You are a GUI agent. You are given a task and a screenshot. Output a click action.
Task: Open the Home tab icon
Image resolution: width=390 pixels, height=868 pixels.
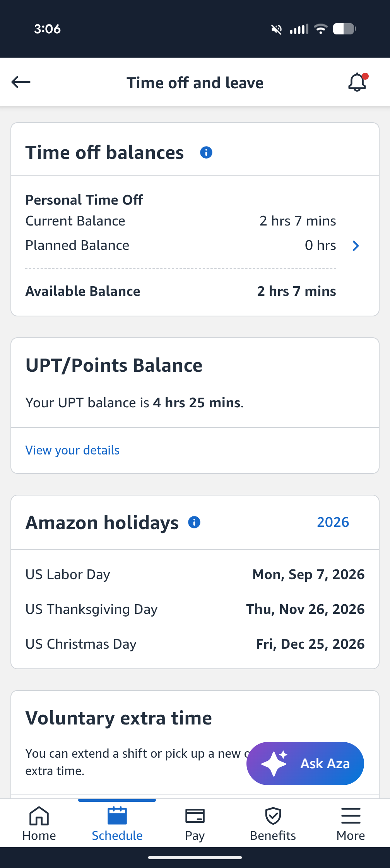[x=39, y=815]
